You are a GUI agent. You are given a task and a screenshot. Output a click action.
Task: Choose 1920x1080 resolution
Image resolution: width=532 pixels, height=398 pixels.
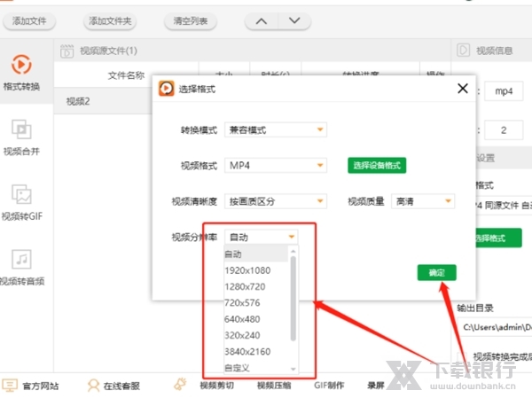point(256,270)
